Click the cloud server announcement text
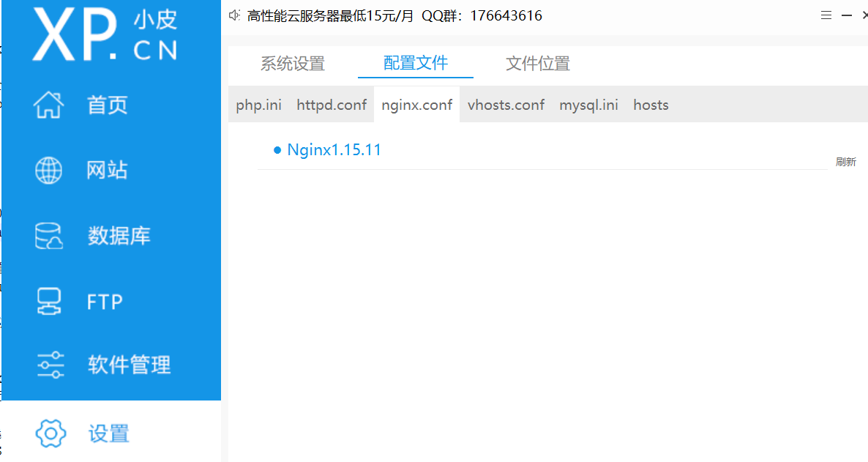The image size is (868, 462). pyautogui.click(x=394, y=15)
